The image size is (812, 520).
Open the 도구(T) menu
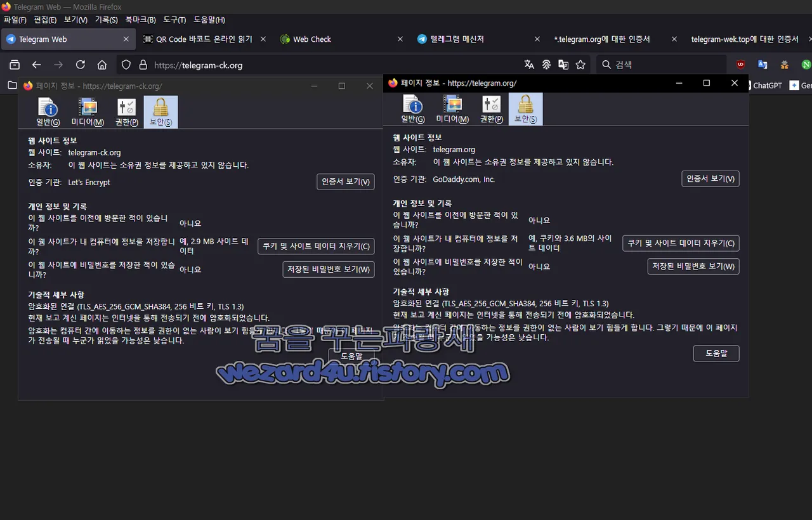click(x=174, y=20)
